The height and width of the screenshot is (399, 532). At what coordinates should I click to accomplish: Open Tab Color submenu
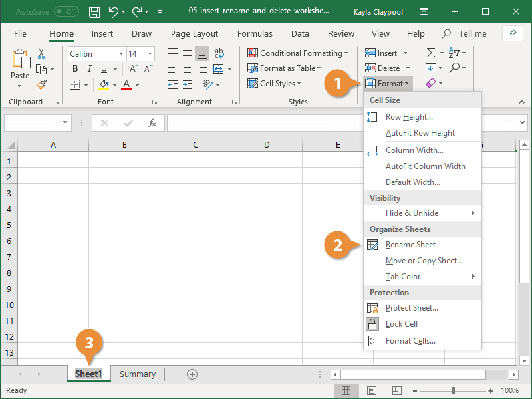422,277
